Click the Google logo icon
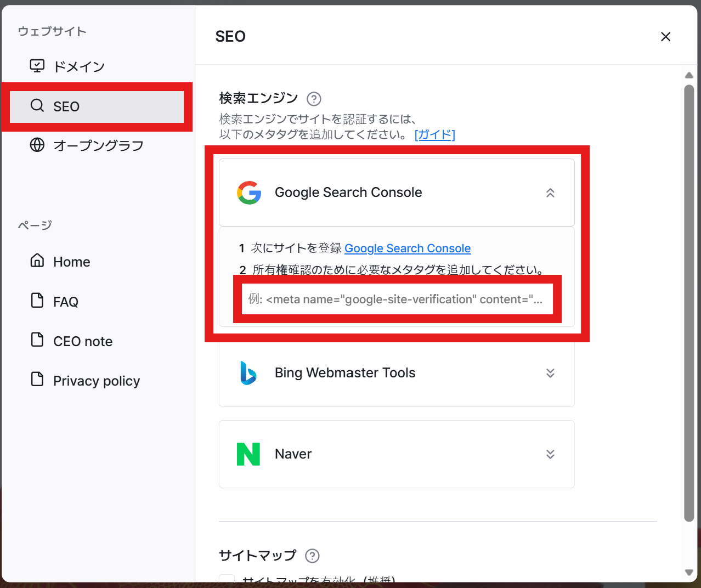Image resolution: width=701 pixels, height=588 pixels. click(x=249, y=193)
